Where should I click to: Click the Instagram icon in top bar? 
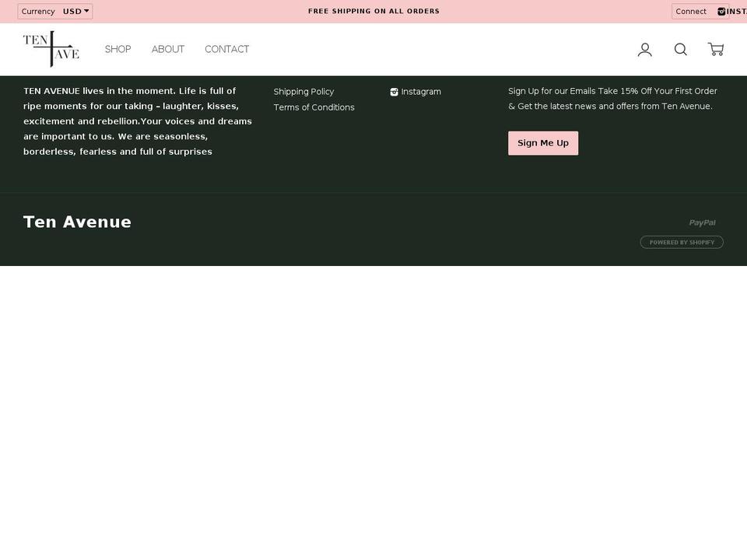[x=721, y=12]
